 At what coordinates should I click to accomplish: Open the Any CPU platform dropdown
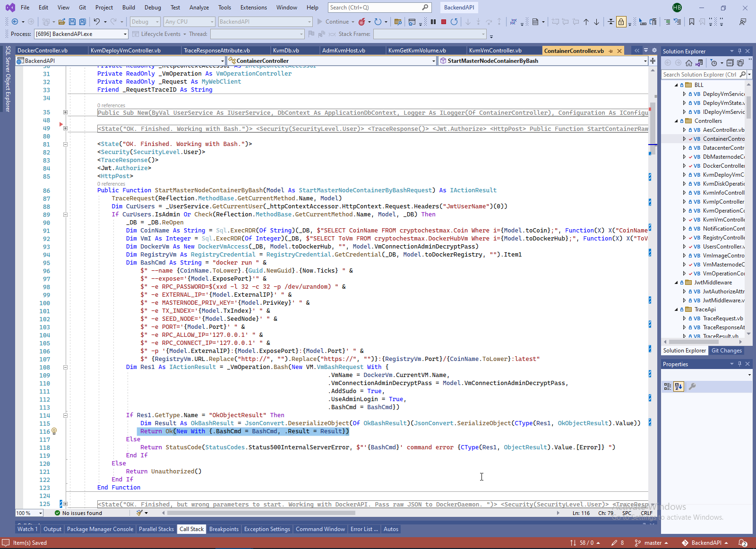tap(189, 22)
